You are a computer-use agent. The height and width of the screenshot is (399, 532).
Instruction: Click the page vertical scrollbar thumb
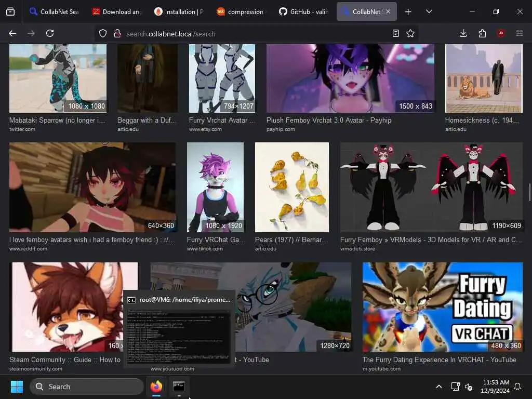529,192
